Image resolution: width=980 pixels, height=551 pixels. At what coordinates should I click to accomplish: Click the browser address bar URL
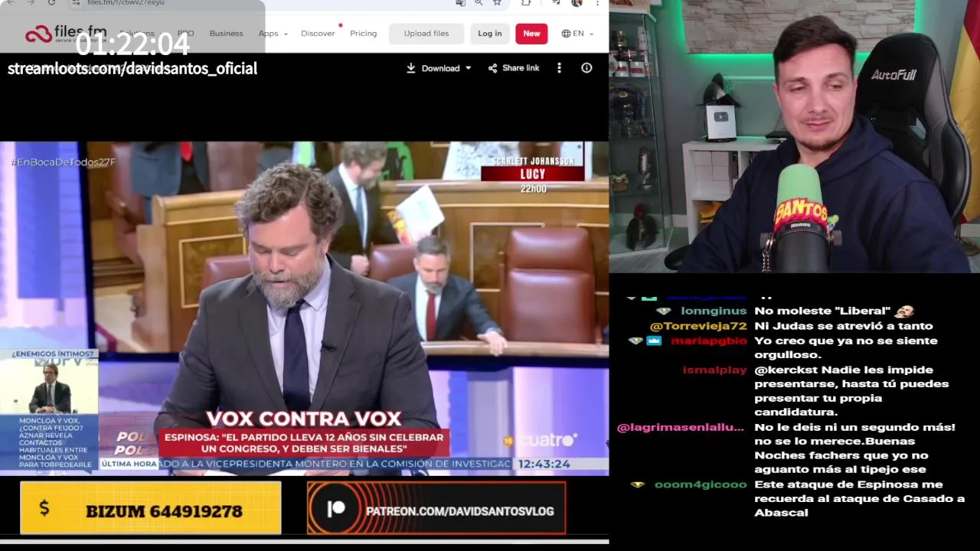coord(126,2)
